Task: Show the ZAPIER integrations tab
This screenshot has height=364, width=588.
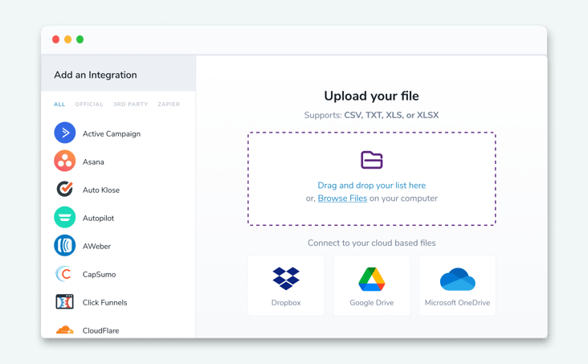Action: [169, 104]
